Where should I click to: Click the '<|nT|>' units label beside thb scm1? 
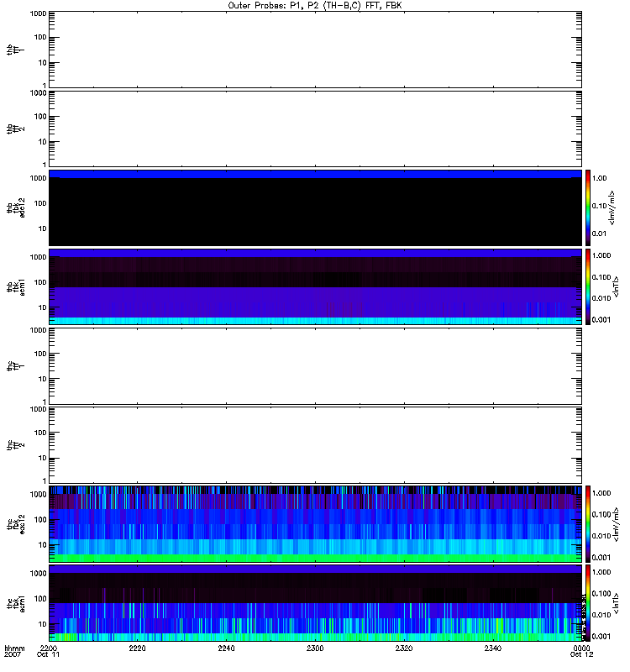point(617,287)
